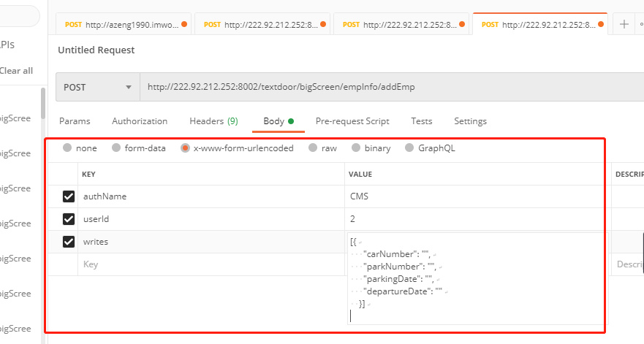
Task: Open the Params tab
Action: (75, 121)
